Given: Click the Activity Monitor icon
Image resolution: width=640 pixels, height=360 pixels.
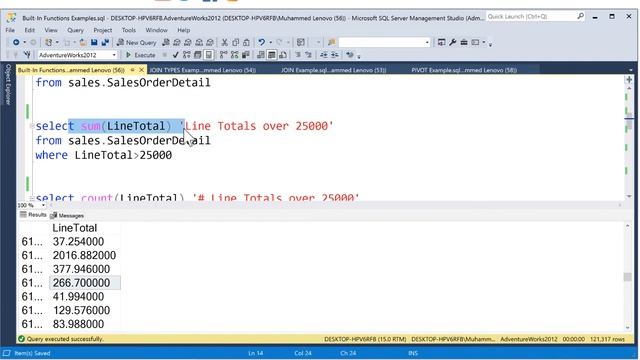Looking at the screenshot, I should tap(301, 42).
